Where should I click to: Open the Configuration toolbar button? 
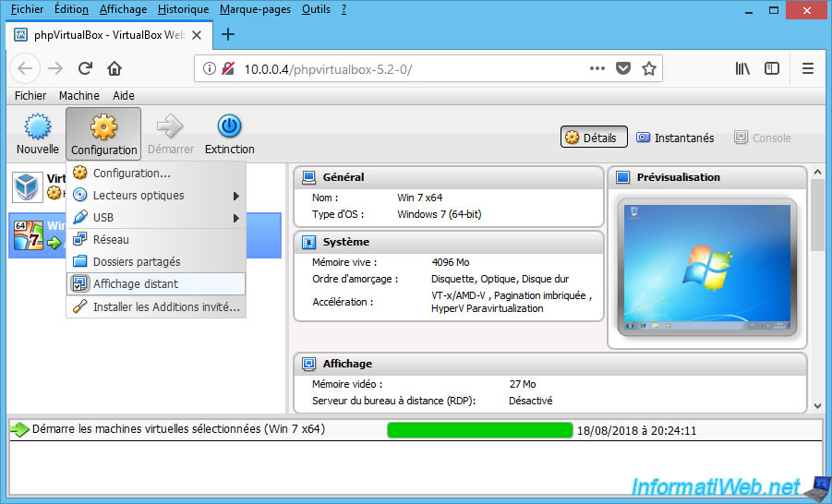click(x=103, y=134)
